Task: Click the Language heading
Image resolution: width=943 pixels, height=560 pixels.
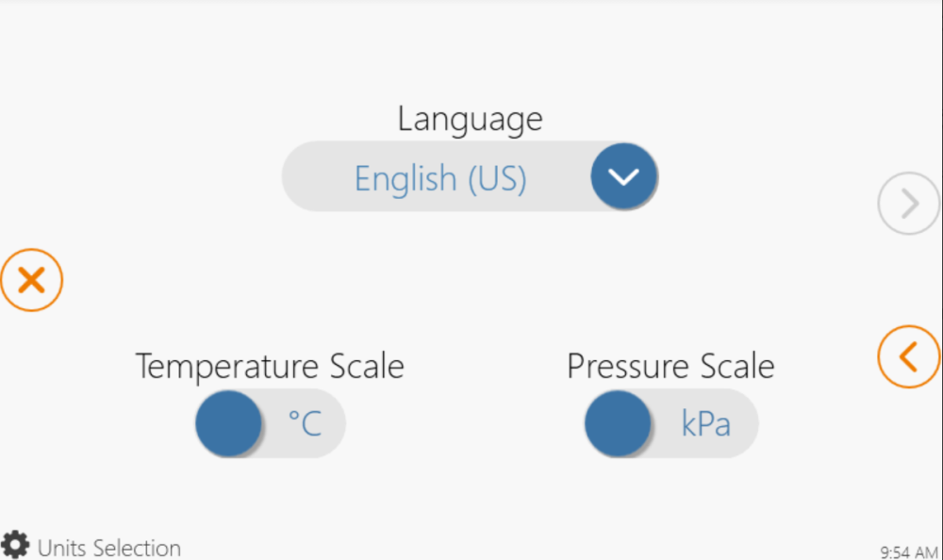Action: pyautogui.click(x=470, y=119)
